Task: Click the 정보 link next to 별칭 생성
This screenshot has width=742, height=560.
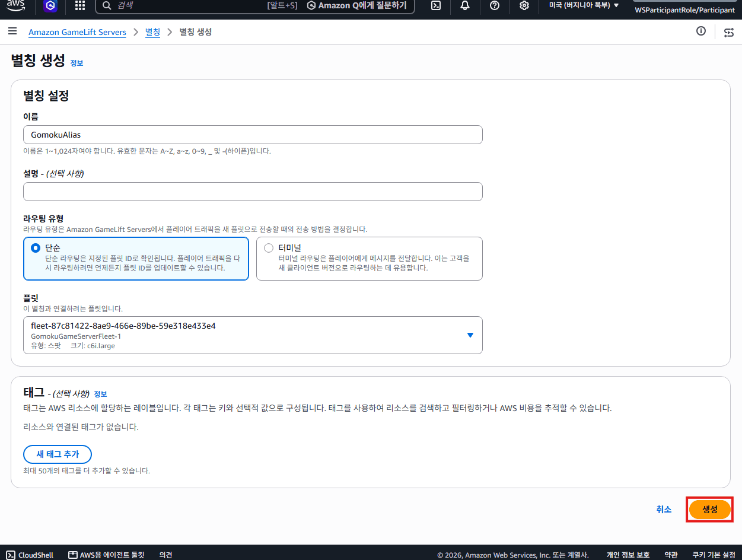Action: (x=77, y=63)
